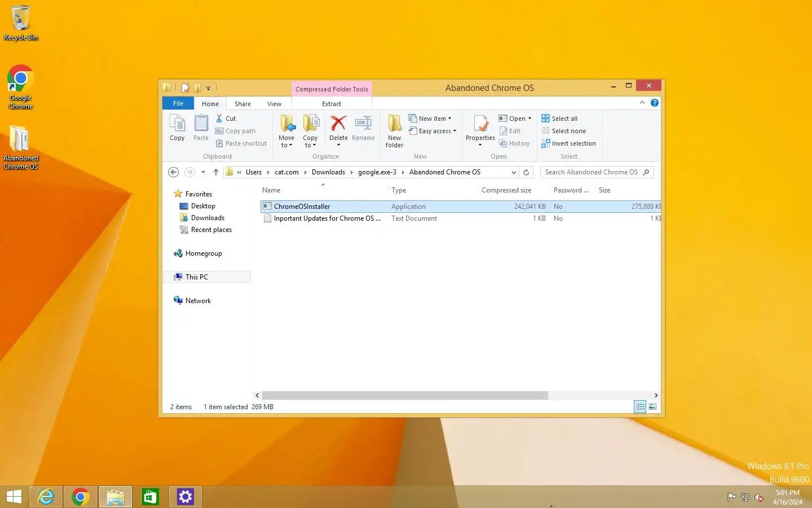
Task: Open Windows Store from taskbar
Action: pos(151,497)
